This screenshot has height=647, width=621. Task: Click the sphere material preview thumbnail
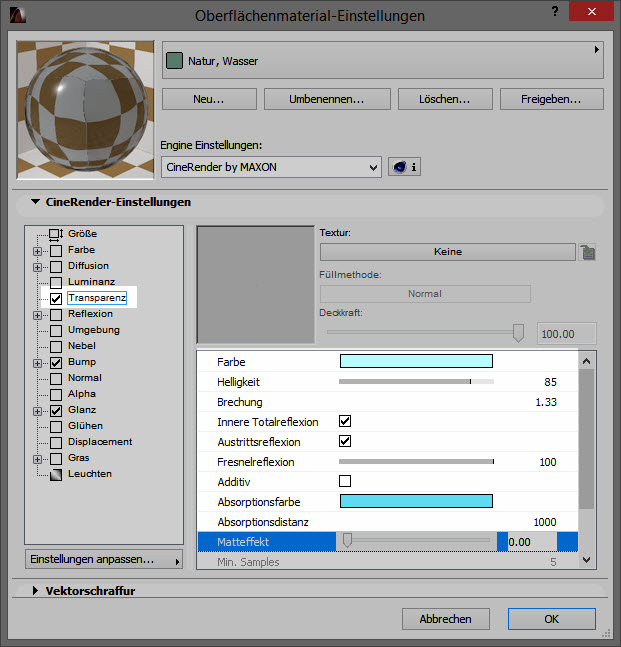[x=85, y=110]
